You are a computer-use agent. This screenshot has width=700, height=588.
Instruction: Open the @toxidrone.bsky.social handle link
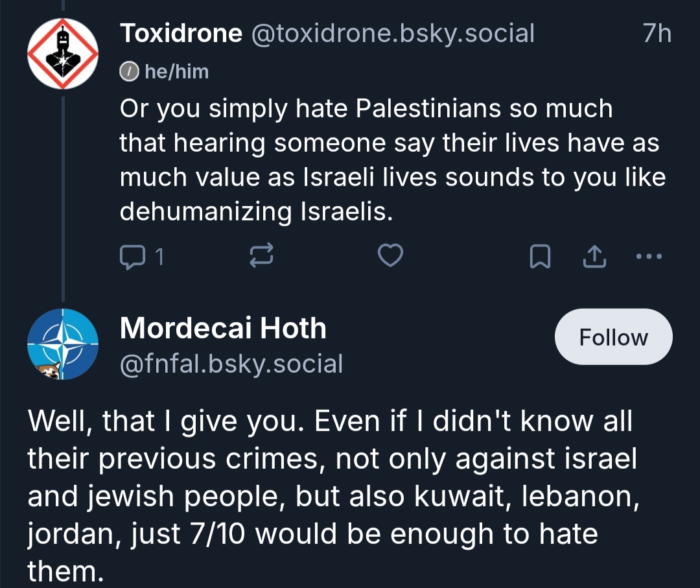click(392, 33)
